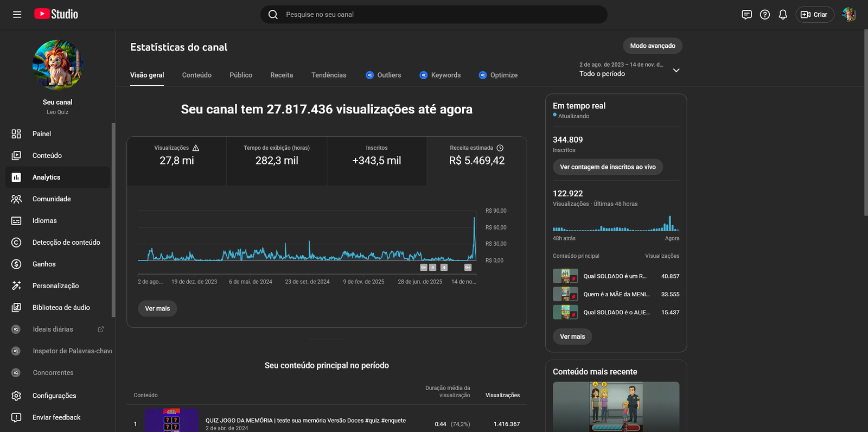Click Ver contagem de inscritos ao vivo
The height and width of the screenshot is (432, 868).
pyautogui.click(x=608, y=167)
